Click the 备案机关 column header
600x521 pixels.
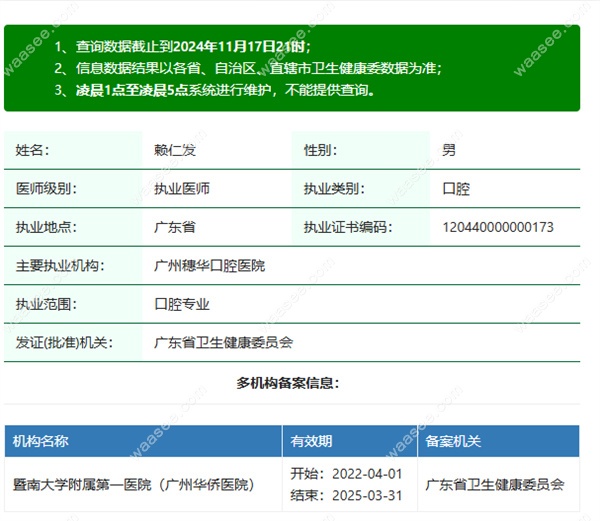click(453, 441)
